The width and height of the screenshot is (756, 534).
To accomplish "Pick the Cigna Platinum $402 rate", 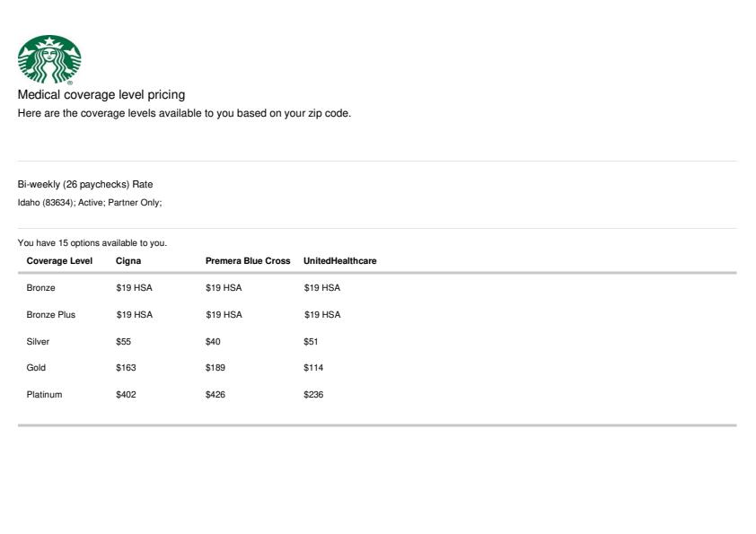I will [126, 395].
